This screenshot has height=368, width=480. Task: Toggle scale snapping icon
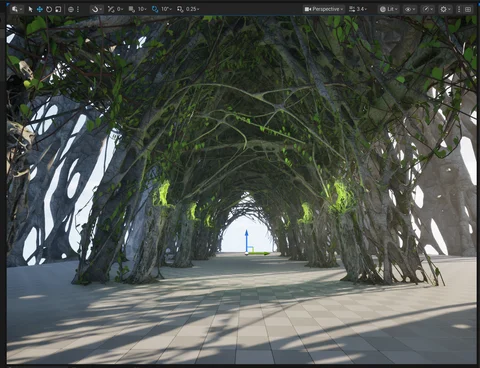180,9
